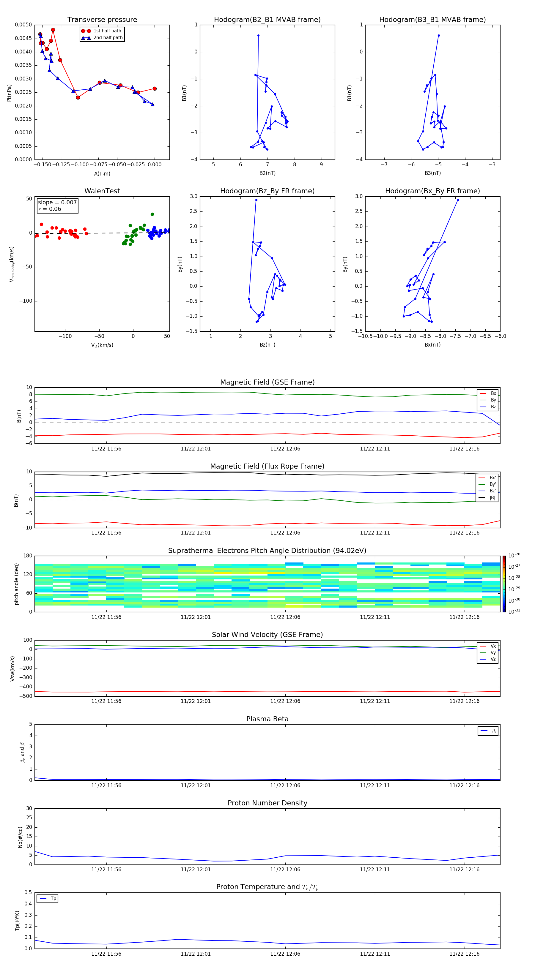This screenshot has height=980, width=535.
Task: Click the "pitch angle (deg)" axis label
Action: click(16, 584)
